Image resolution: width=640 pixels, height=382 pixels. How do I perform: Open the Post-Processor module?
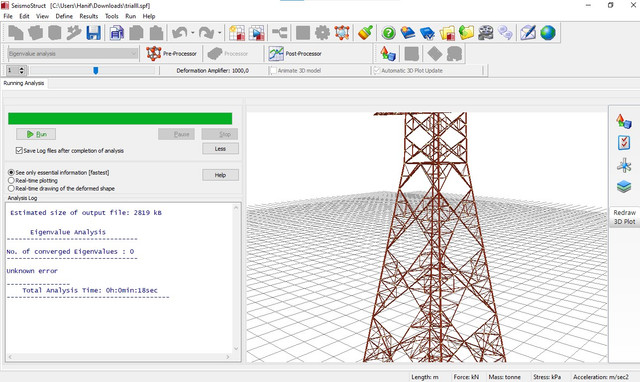(295, 53)
